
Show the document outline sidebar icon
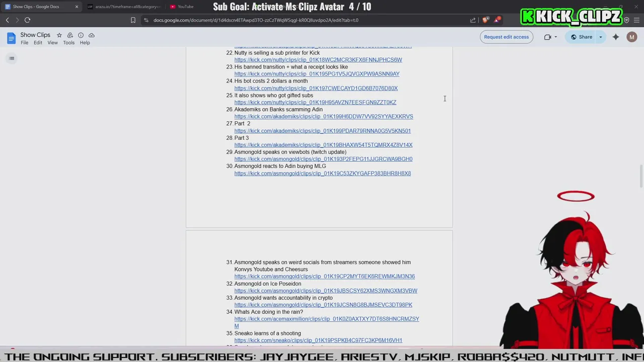pos(12,58)
